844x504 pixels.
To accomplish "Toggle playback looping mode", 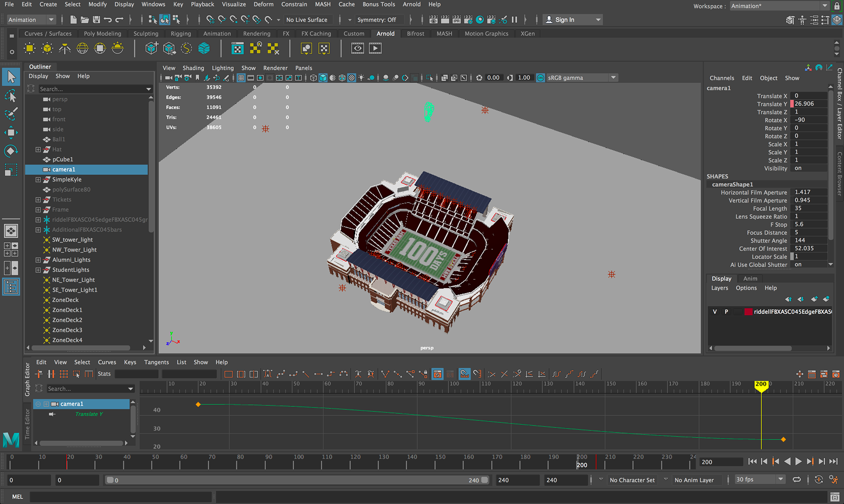I will 797,480.
